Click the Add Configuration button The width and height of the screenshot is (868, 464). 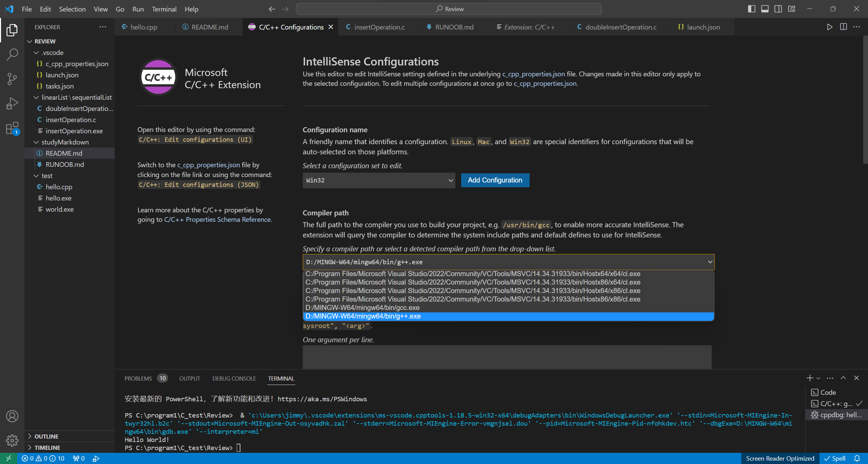[495, 180]
